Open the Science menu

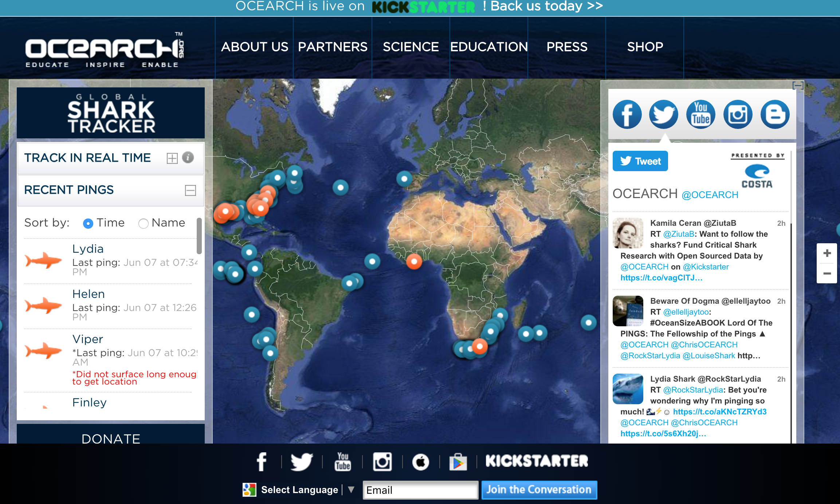click(411, 47)
